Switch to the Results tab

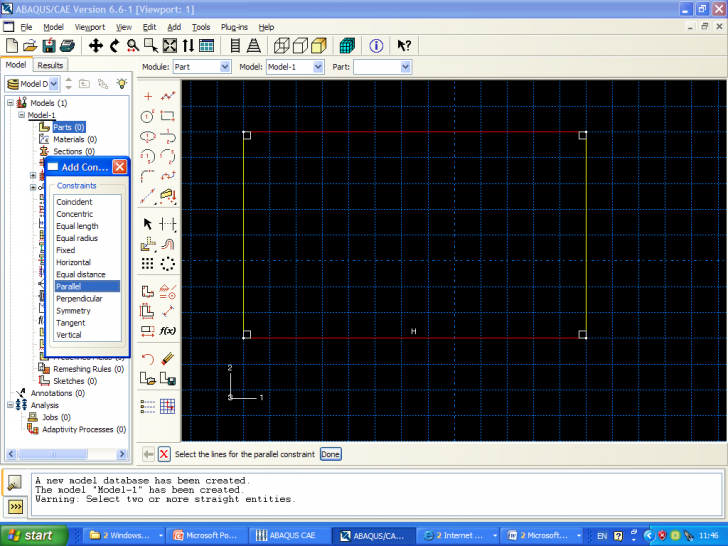50,65
